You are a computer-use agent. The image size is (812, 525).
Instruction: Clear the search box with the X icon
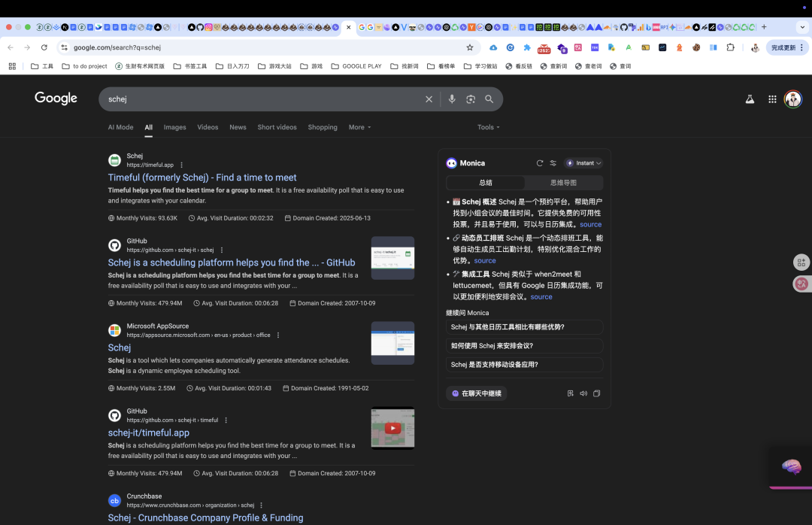coord(429,99)
